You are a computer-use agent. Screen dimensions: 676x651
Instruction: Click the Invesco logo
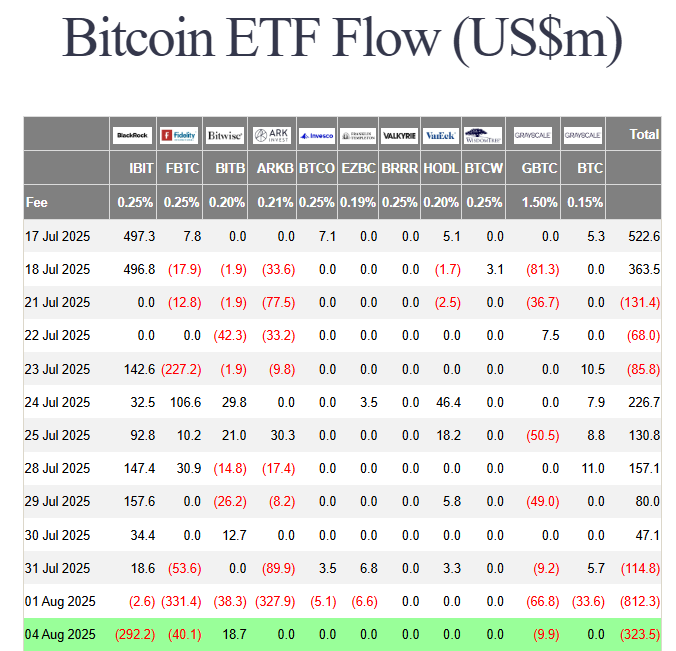click(x=317, y=135)
